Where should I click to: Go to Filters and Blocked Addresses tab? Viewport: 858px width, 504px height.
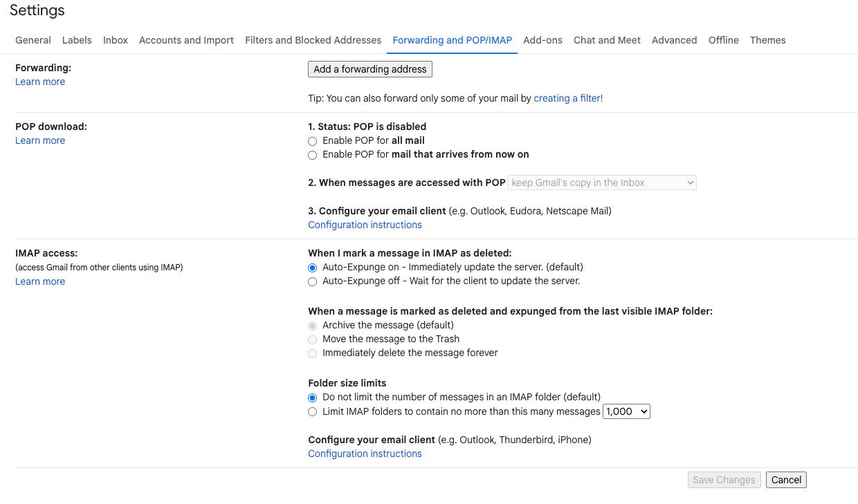[x=313, y=40]
